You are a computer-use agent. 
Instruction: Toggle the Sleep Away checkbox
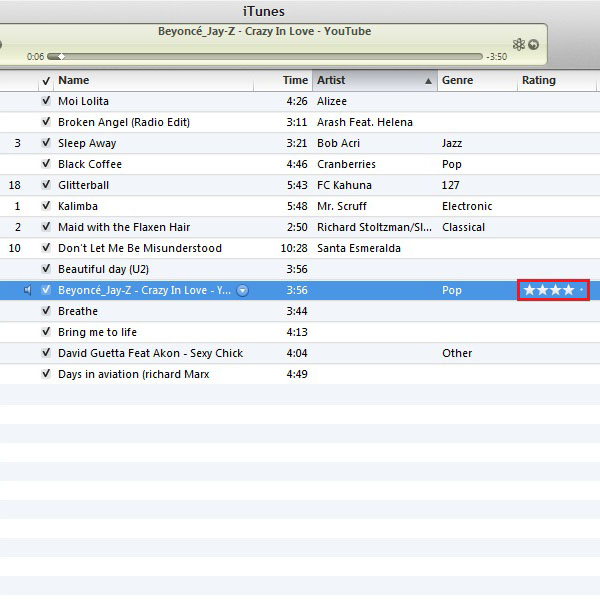pos(46,143)
